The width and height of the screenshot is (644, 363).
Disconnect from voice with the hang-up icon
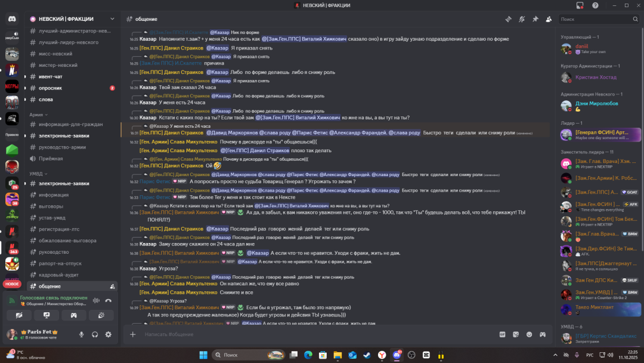(x=110, y=299)
